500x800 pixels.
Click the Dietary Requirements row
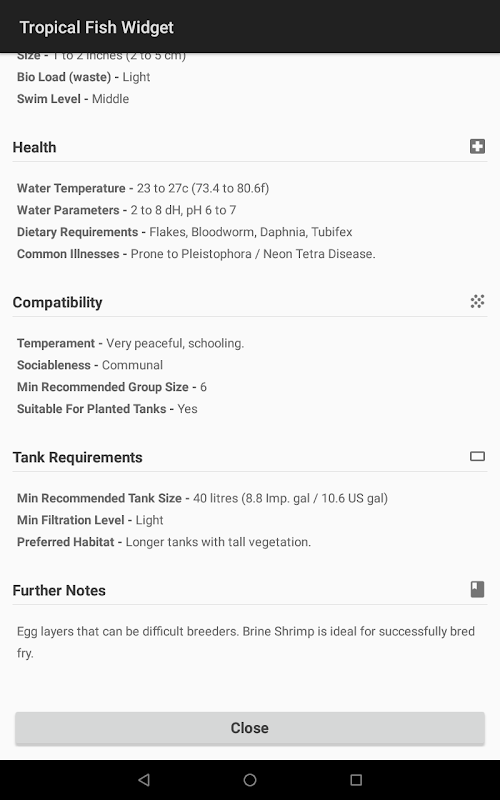click(185, 232)
